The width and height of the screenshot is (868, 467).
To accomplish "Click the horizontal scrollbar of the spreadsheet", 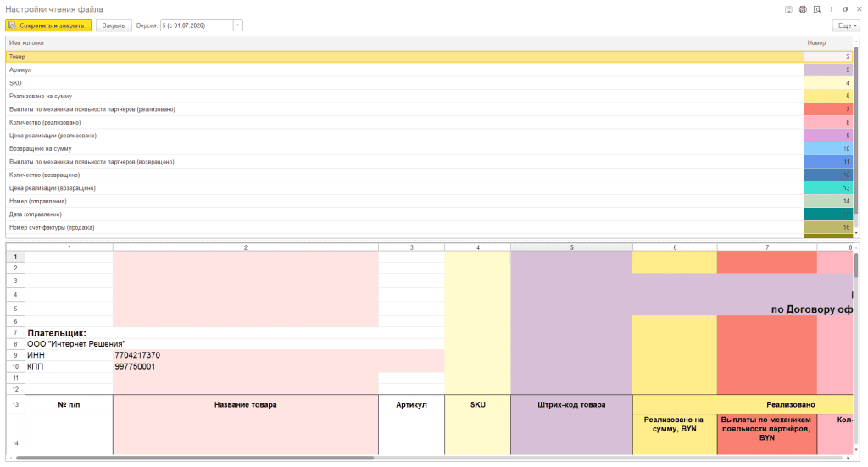I will pyautogui.click(x=195, y=459).
